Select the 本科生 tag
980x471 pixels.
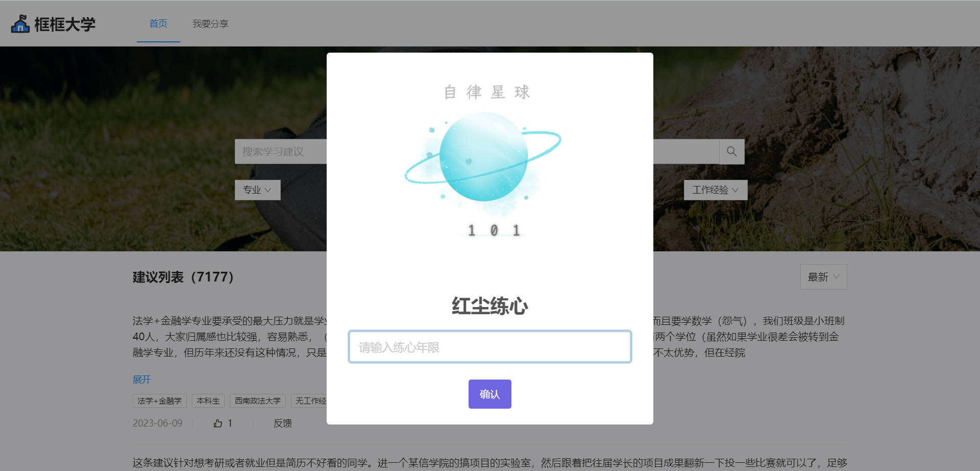click(x=208, y=401)
